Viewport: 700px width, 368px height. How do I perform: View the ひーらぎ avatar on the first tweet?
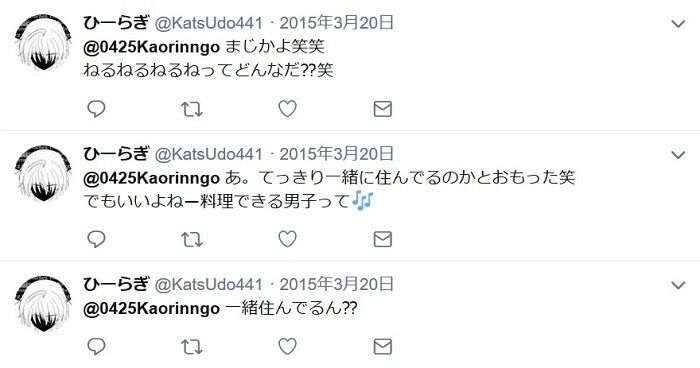coord(43,42)
